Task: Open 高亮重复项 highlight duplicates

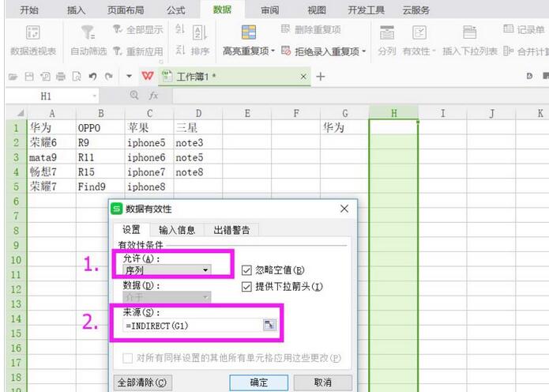Action: (x=249, y=40)
